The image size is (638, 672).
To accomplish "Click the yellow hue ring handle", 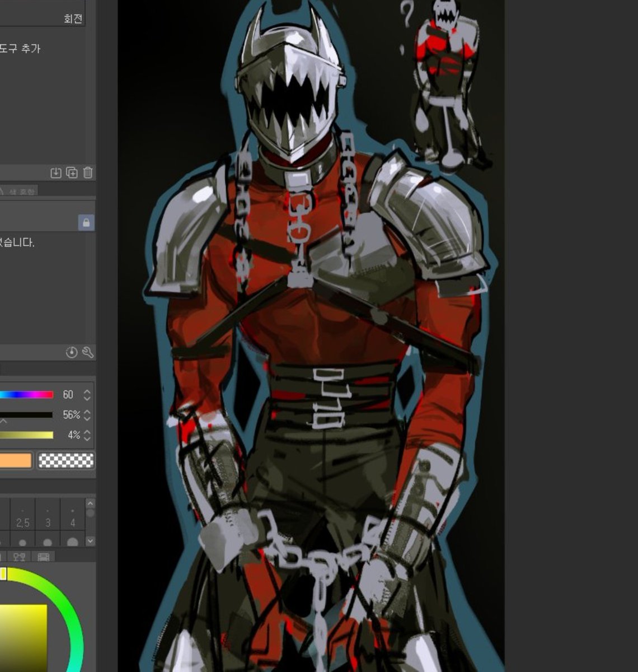I will pos(3,573).
